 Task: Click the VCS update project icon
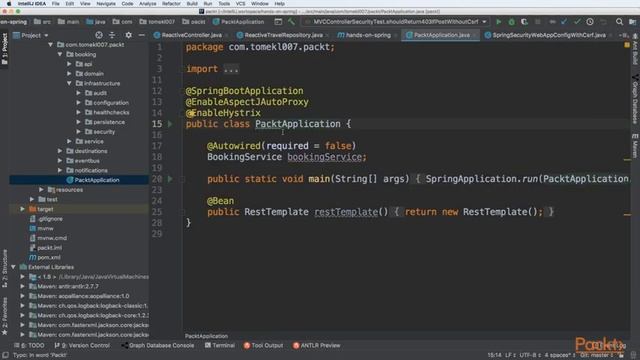pos(564,22)
